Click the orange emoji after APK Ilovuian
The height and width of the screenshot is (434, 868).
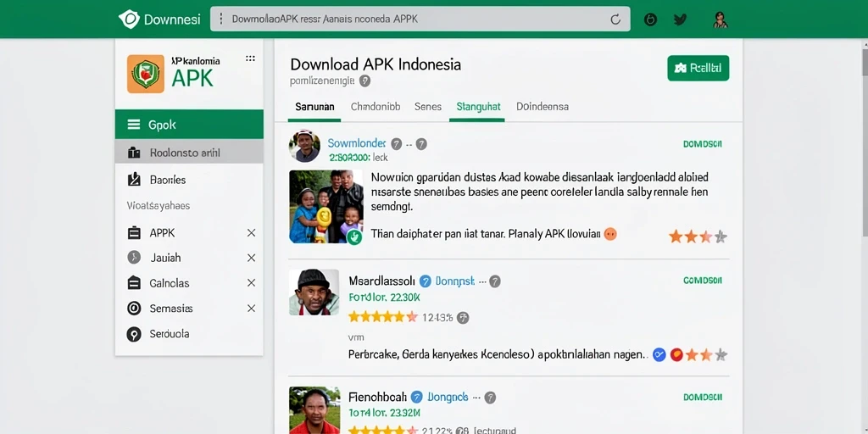pos(610,234)
